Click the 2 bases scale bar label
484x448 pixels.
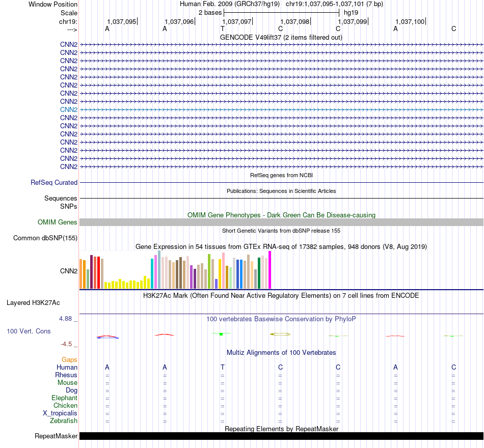pos(210,13)
